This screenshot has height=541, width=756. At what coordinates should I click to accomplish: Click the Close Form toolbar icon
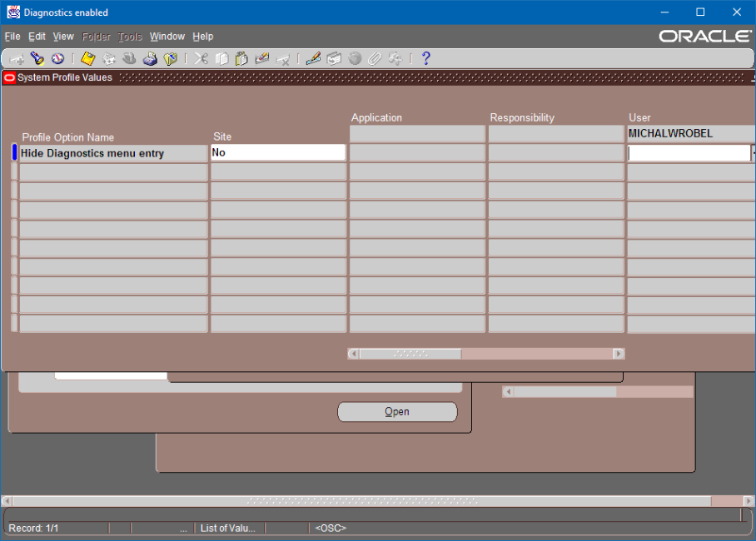[x=171, y=58]
